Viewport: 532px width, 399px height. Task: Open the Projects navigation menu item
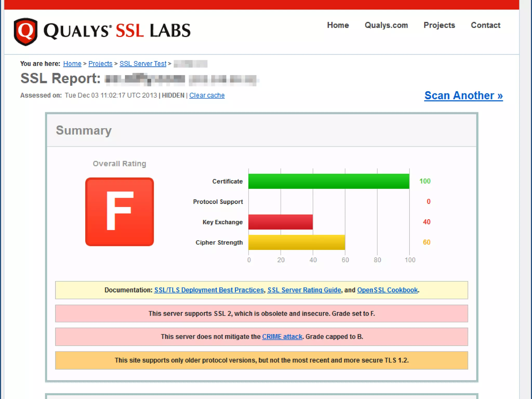pos(439,25)
